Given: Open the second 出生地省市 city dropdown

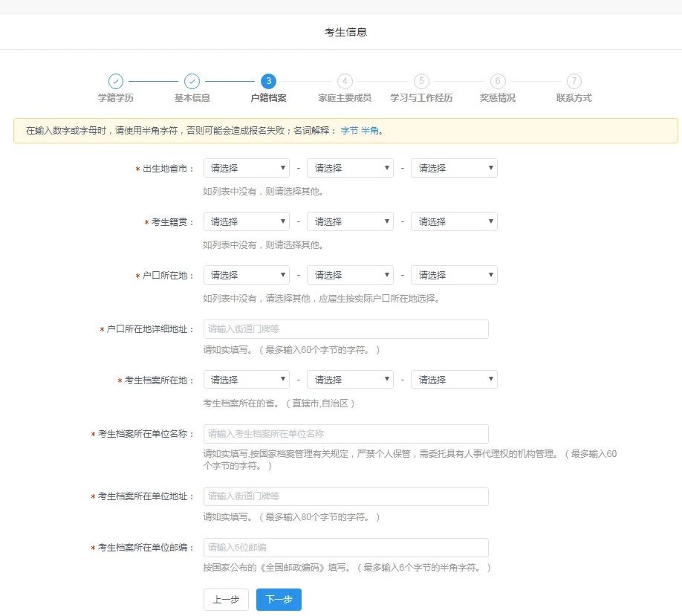Looking at the screenshot, I should [350, 167].
